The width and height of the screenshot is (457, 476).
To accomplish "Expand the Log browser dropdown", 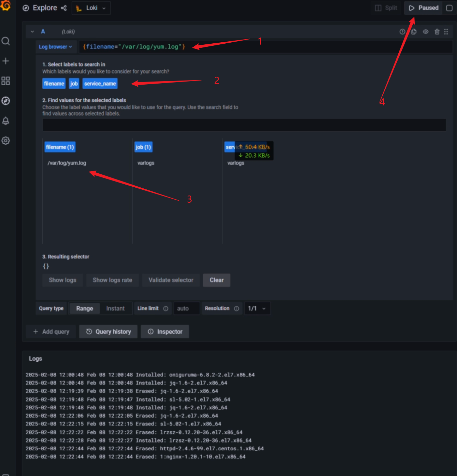I will pos(55,47).
